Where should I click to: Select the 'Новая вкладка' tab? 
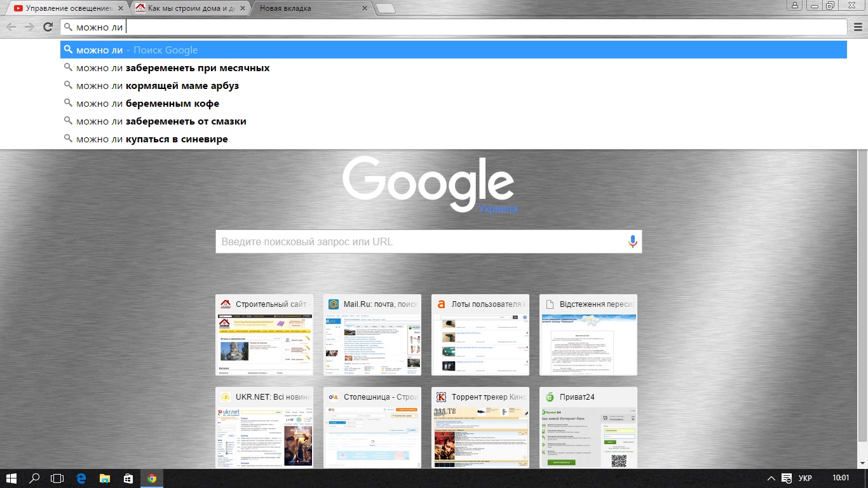[x=311, y=8]
